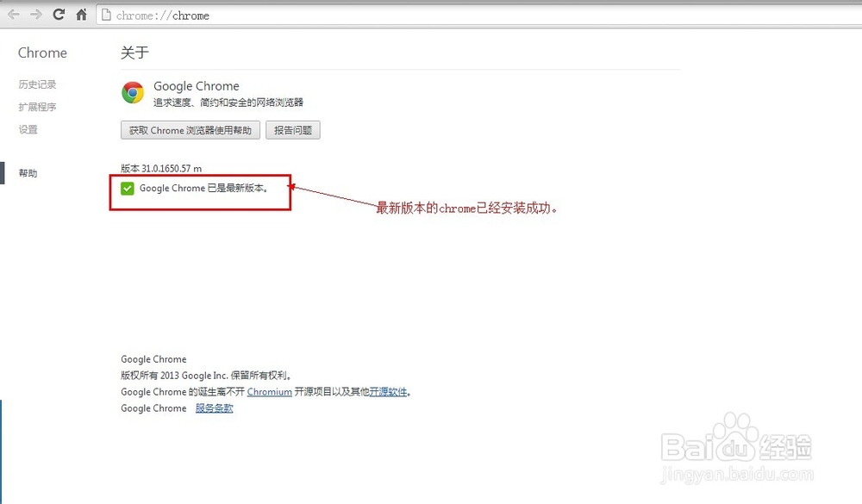This screenshot has width=862, height=504.
Task: Go to the home page icon
Action: (81, 15)
